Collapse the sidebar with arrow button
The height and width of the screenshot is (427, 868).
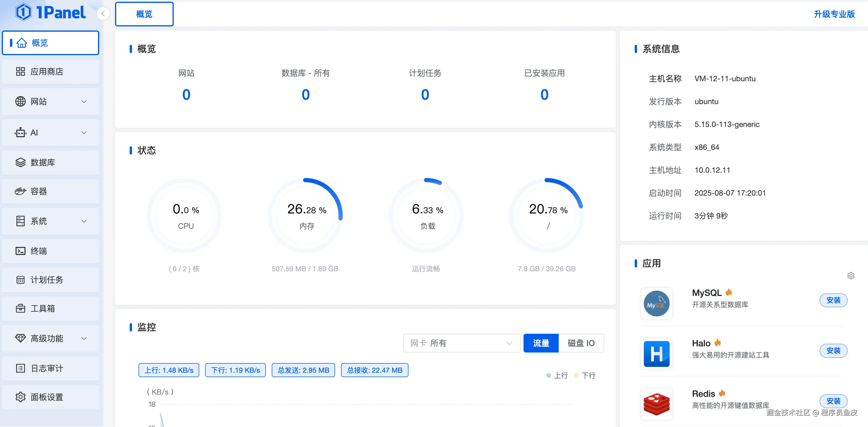click(103, 13)
